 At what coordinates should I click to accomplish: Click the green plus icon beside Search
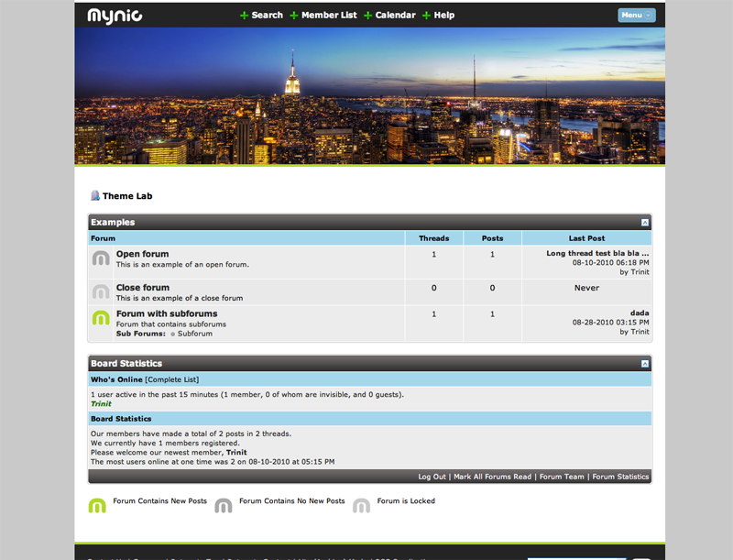[245, 16]
